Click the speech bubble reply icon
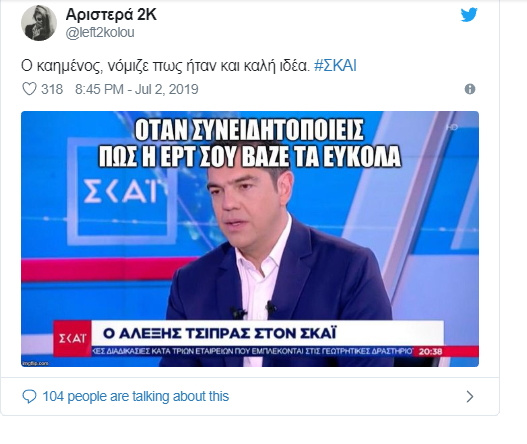Image resolution: width=527 pixels, height=444 pixels. tap(29, 397)
